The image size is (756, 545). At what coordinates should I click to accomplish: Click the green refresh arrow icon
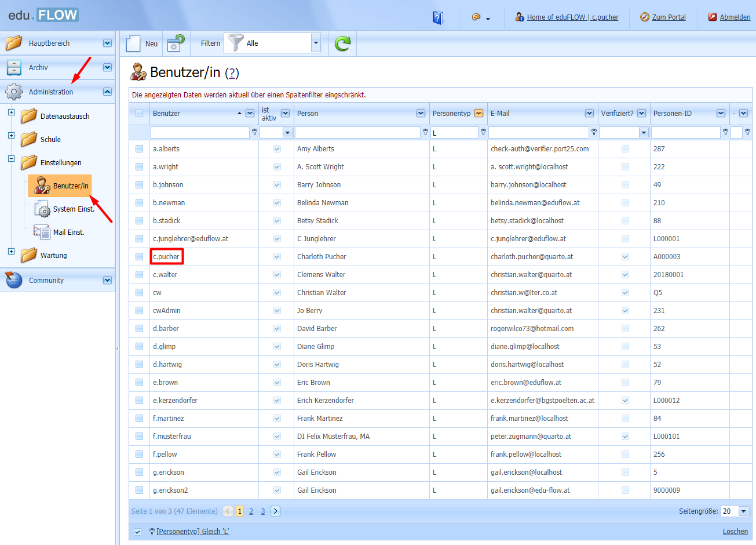click(342, 43)
